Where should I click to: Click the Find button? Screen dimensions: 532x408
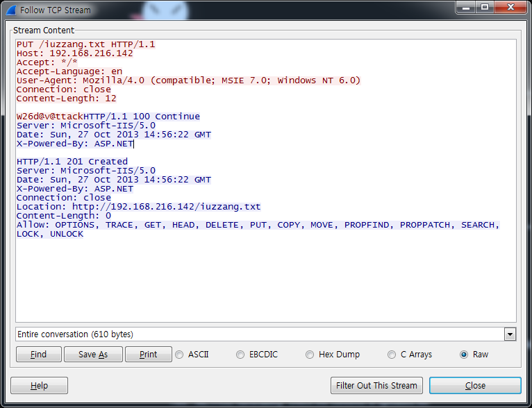click(39, 355)
